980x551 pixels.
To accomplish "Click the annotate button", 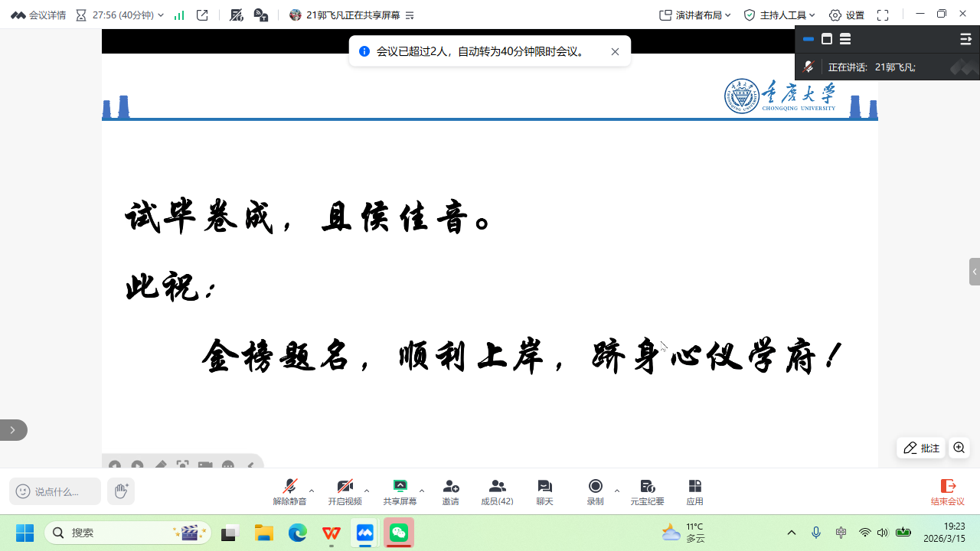I will (921, 448).
